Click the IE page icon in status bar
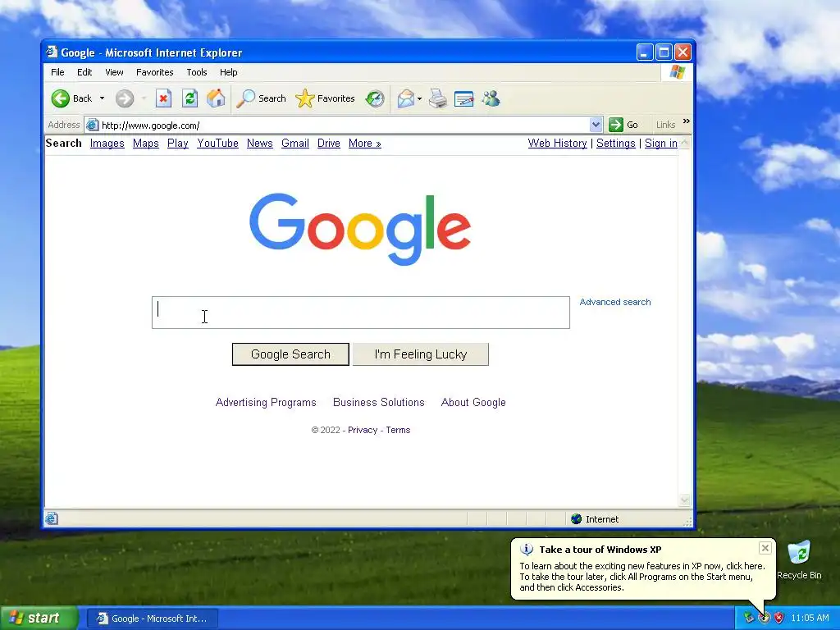840x630 pixels. [x=52, y=518]
